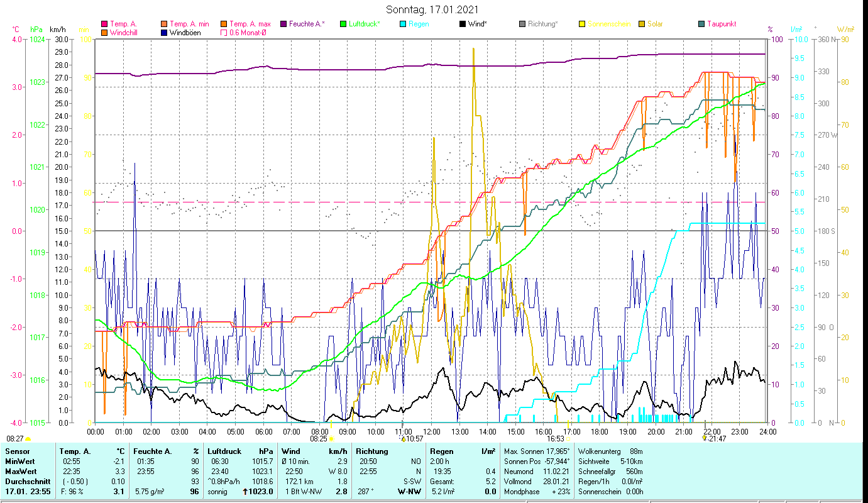Viewport: 868px width, 503px height.
Task: Click the yellow Sonnenschein legend swatch
Action: coord(582,24)
